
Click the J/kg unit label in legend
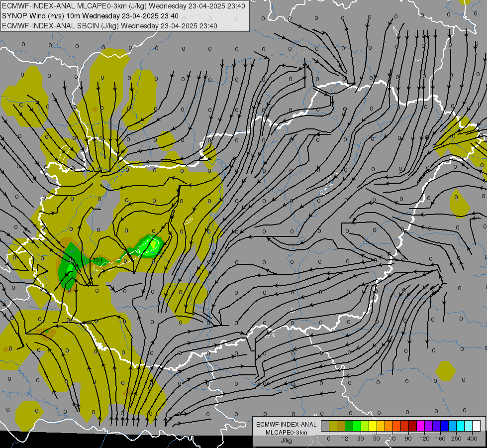click(x=287, y=441)
